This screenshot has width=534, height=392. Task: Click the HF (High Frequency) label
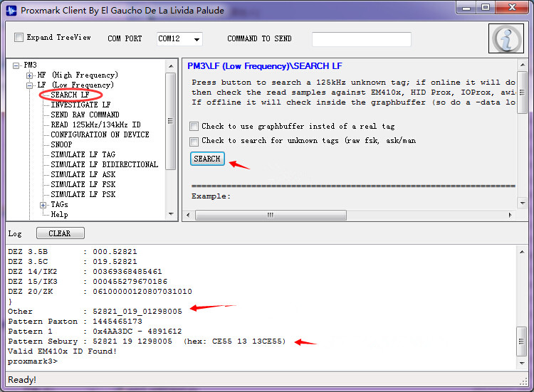click(x=78, y=75)
